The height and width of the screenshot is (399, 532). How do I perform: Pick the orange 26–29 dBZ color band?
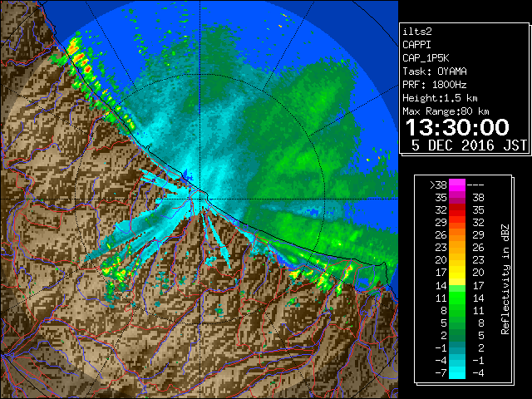(x=457, y=235)
